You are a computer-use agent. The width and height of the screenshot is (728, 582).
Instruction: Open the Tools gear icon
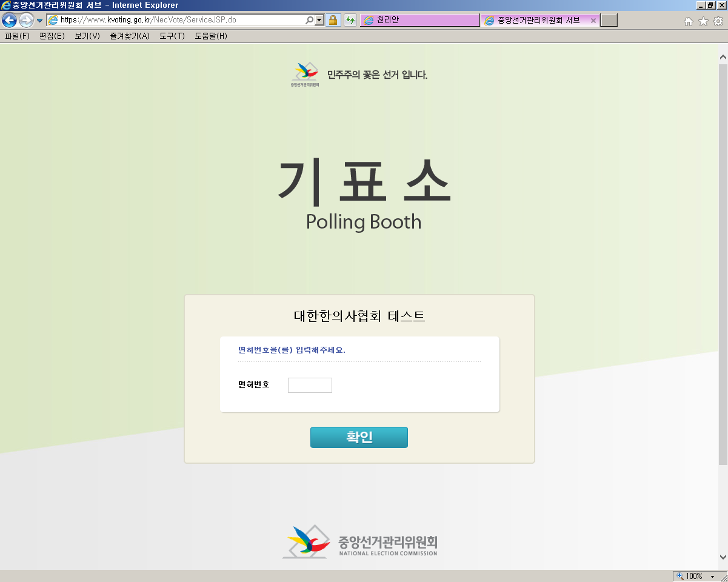tap(718, 21)
